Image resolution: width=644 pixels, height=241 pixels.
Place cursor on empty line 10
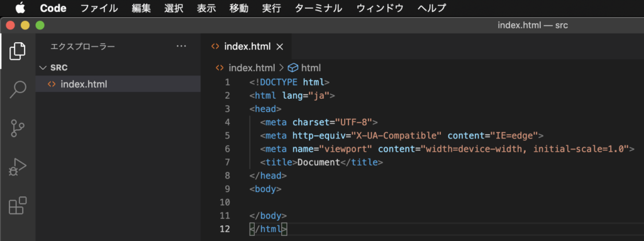pos(443,203)
